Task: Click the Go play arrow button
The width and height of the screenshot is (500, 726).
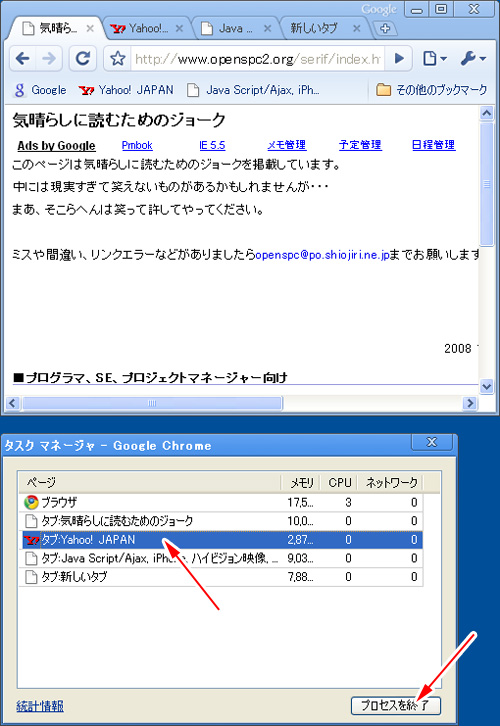Action: click(399, 58)
